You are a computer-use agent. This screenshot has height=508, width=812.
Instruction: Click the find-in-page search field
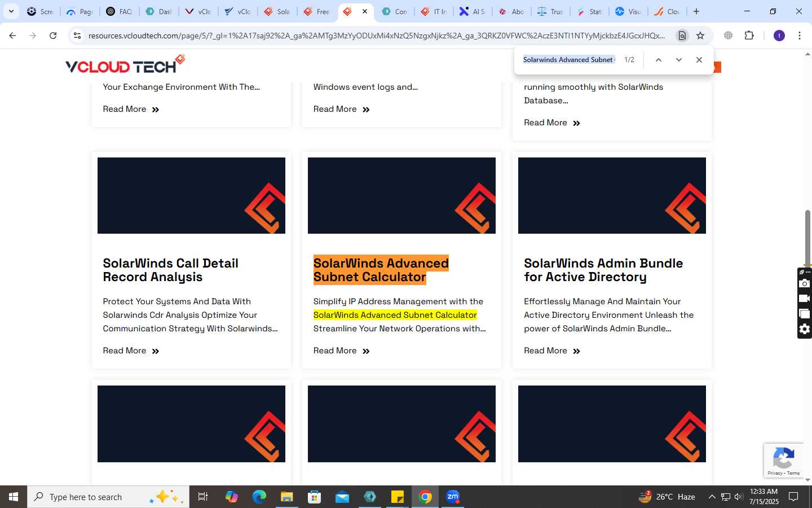pyautogui.click(x=569, y=60)
